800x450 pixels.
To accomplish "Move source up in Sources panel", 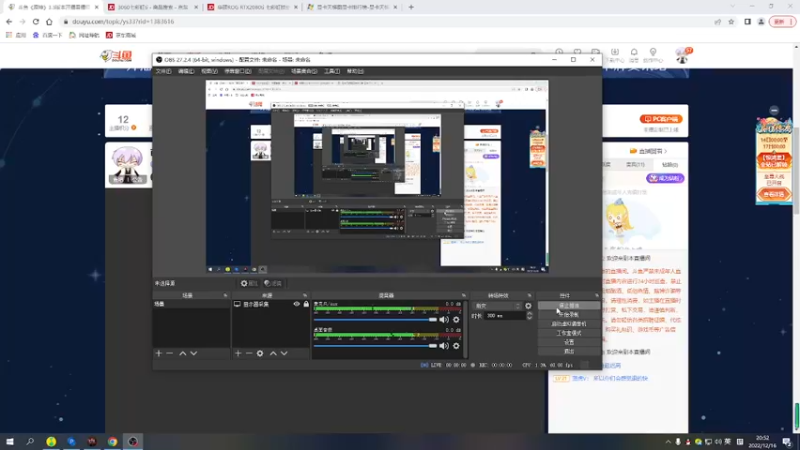I will [x=273, y=353].
